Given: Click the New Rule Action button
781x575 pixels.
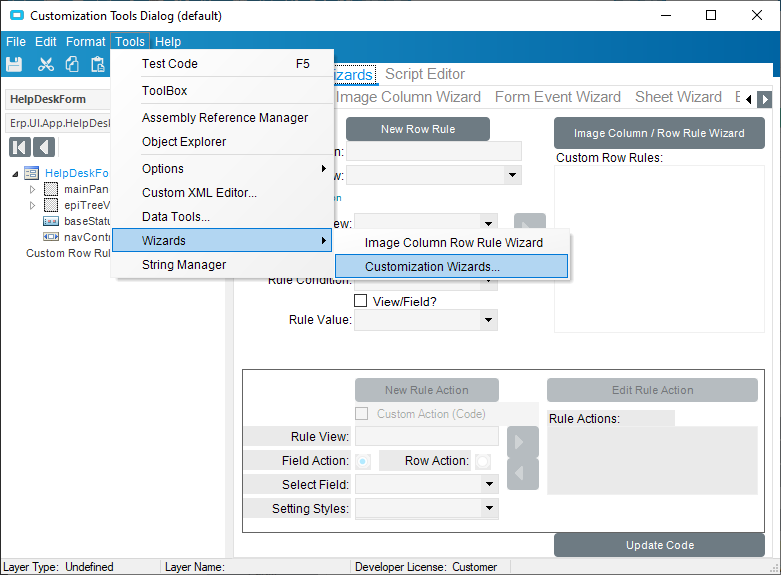Looking at the screenshot, I should (x=427, y=390).
